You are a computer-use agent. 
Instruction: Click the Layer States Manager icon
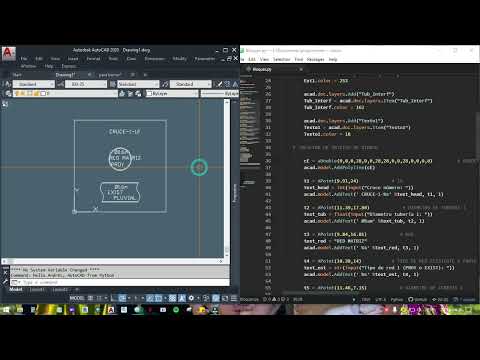pos(138,94)
